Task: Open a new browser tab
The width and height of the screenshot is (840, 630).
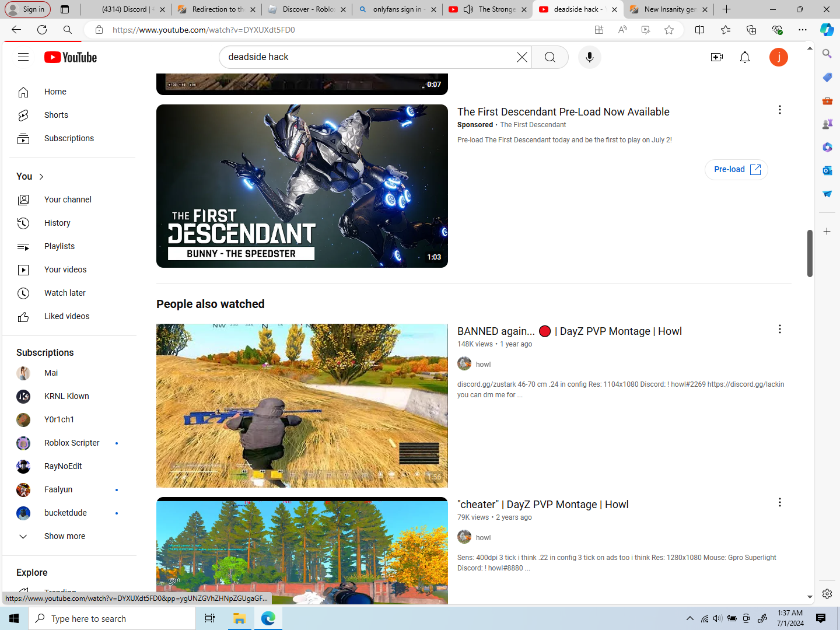Action: click(726, 9)
